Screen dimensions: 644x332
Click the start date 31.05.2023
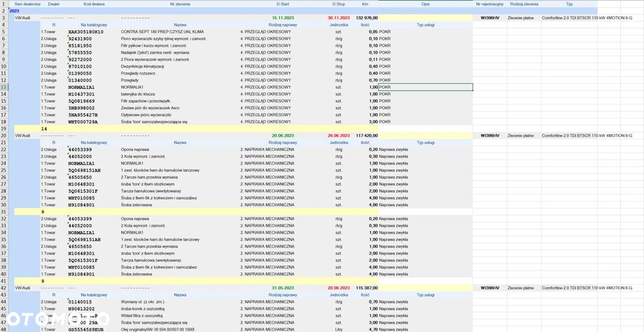pyautogui.click(x=283, y=288)
